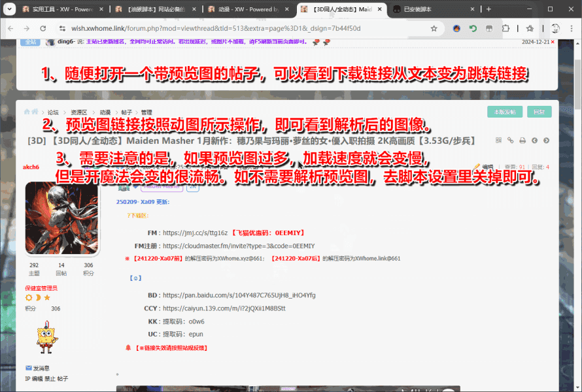Screen dimensions: 582x392
Task: Open the 论坛 breadcrumb link
Action: [x=53, y=112]
